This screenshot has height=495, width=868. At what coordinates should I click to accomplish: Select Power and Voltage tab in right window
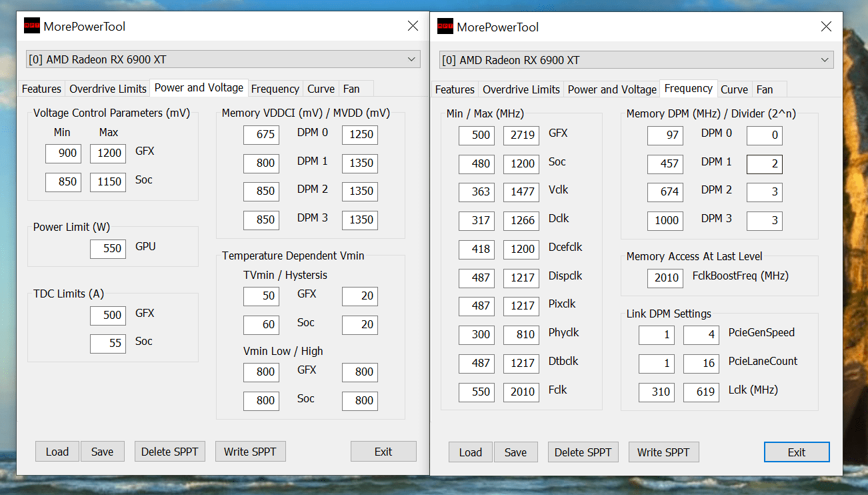pyautogui.click(x=612, y=89)
